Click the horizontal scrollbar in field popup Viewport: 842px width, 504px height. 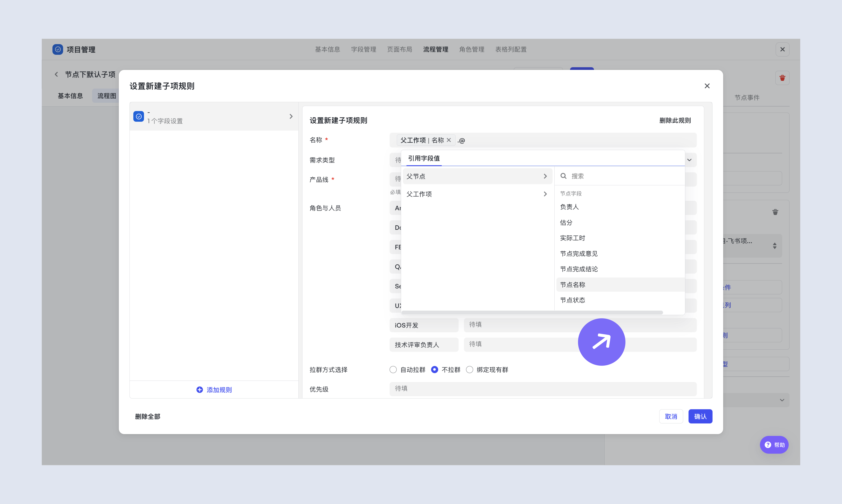[x=532, y=312]
